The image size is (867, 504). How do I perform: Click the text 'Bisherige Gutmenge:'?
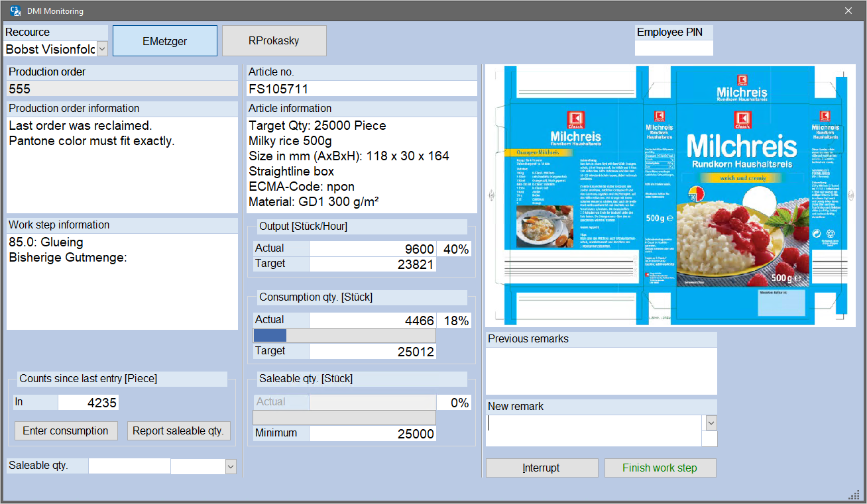point(68,258)
